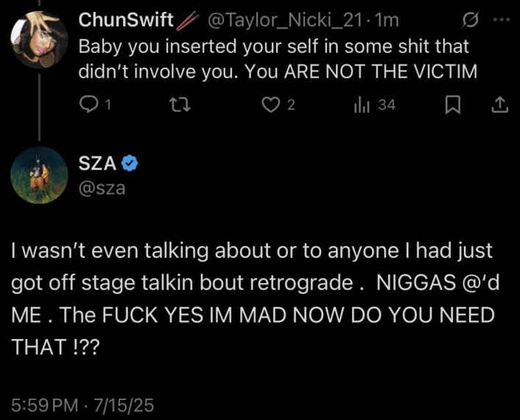Open the @Taylor_Nicki_21 handle
Viewport: 520px width, 420px height.
(x=285, y=20)
